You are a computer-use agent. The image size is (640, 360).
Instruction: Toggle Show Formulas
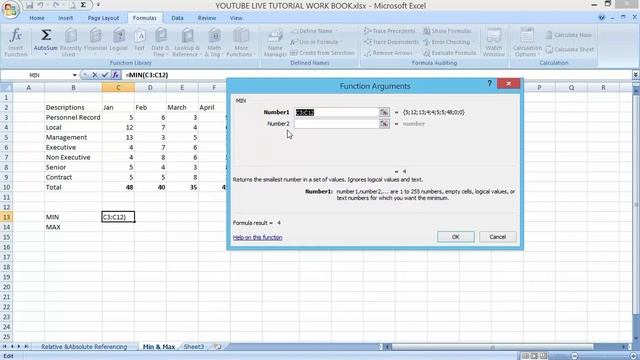tap(447, 31)
